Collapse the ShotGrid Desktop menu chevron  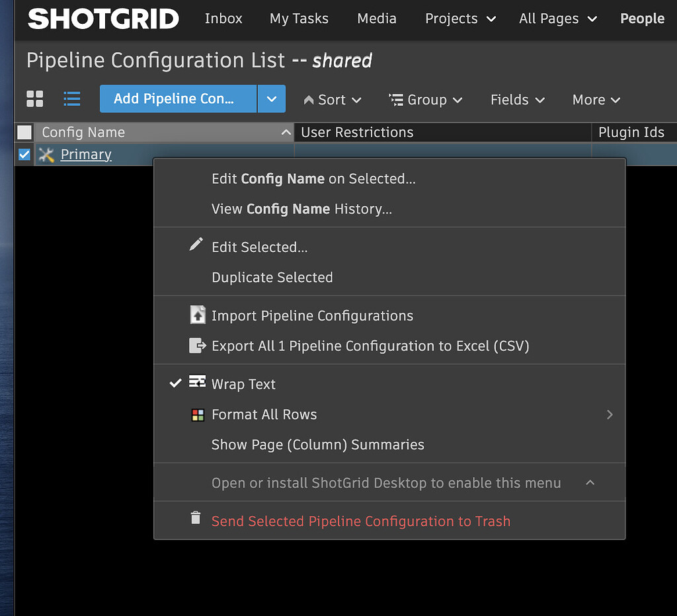tap(590, 483)
